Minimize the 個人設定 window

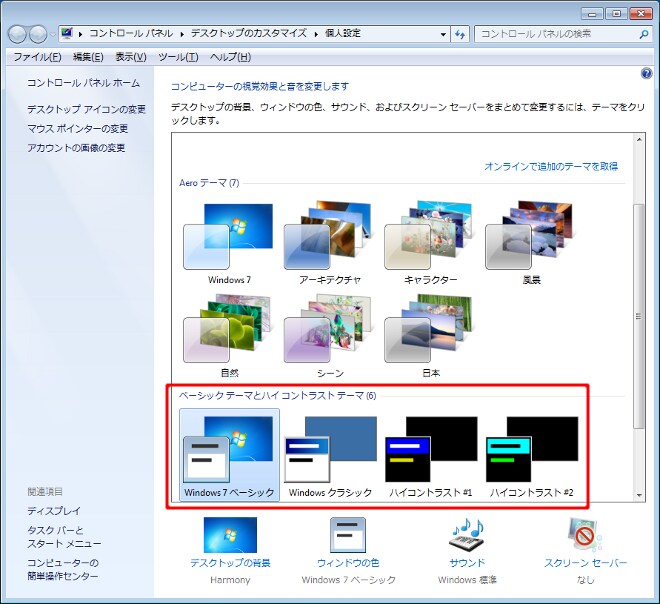(x=592, y=13)
